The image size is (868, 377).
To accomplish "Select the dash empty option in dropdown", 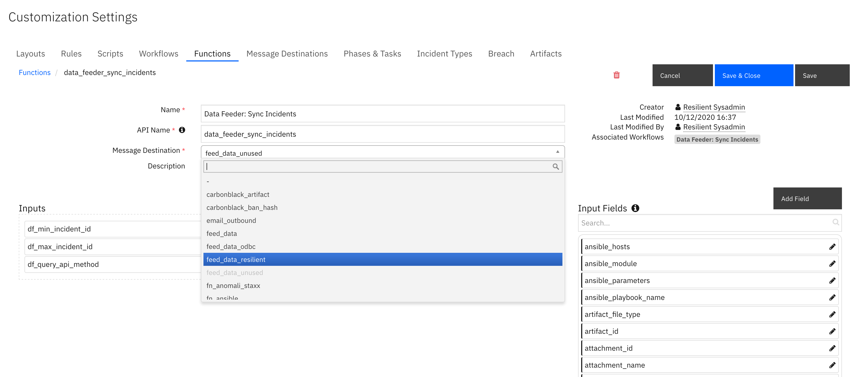I will [x=383, y=181].
